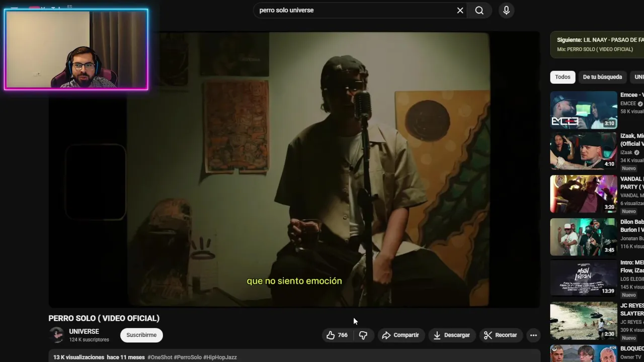Click the #HipHopJazz hashtag
Viewport: 644px width, 362px height.
click(x=220, y=357)
